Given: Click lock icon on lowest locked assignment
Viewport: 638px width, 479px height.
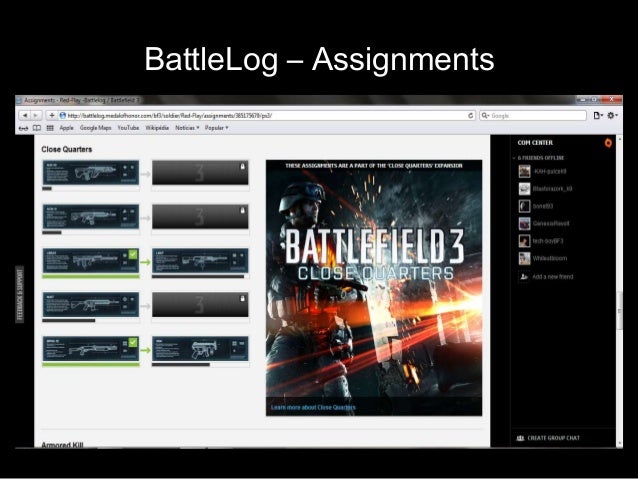Looking at the screenshot, I should tap(243, 299).
